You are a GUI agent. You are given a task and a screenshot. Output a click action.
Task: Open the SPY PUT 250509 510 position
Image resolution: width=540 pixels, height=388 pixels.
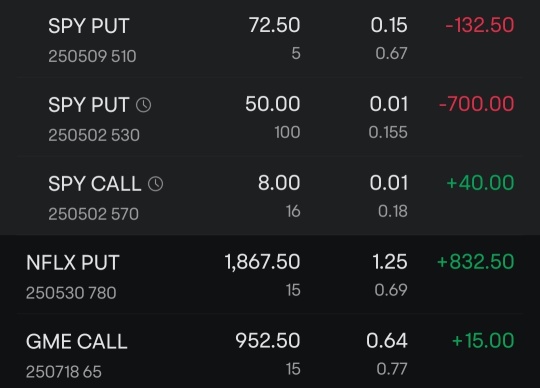pyautogui.click(x=270, y=39)
